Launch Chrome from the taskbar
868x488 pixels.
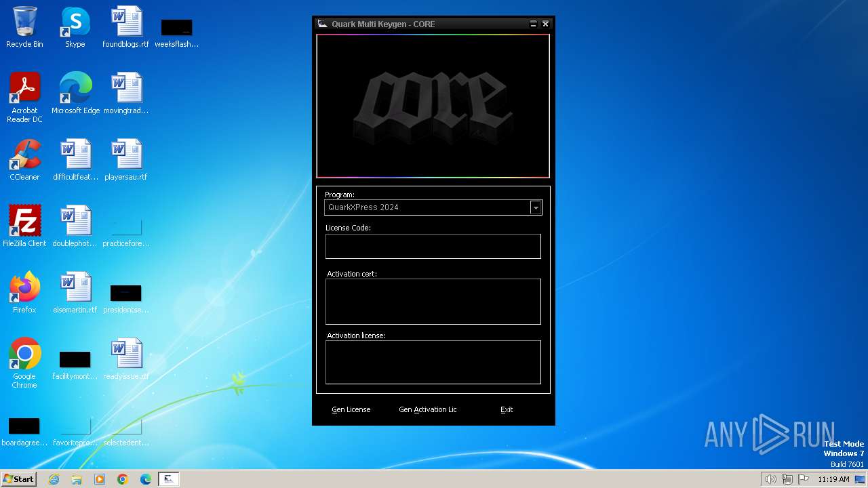pyautogui.click(x=123, y=479)
